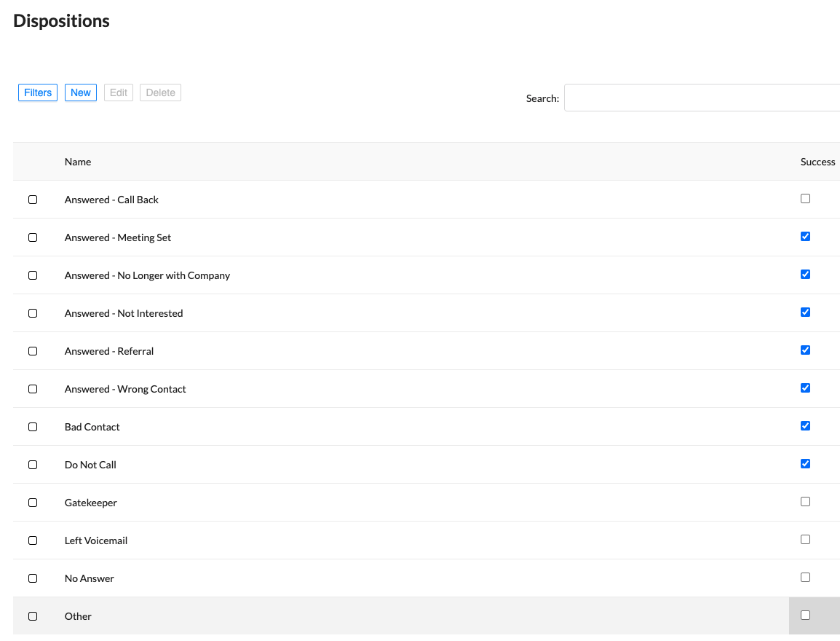Open the Filters panel

click(x=38, y=93)
